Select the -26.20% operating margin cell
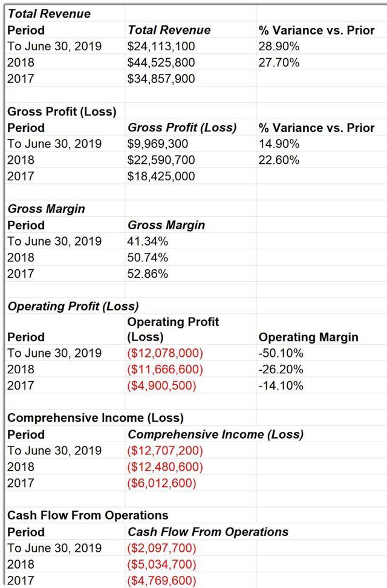 point(281,370)
